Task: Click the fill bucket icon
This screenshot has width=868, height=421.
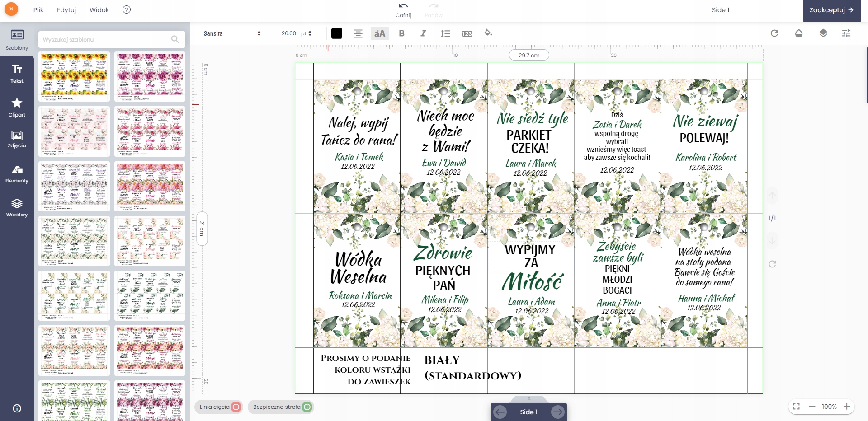Action: tap(488, 33)
